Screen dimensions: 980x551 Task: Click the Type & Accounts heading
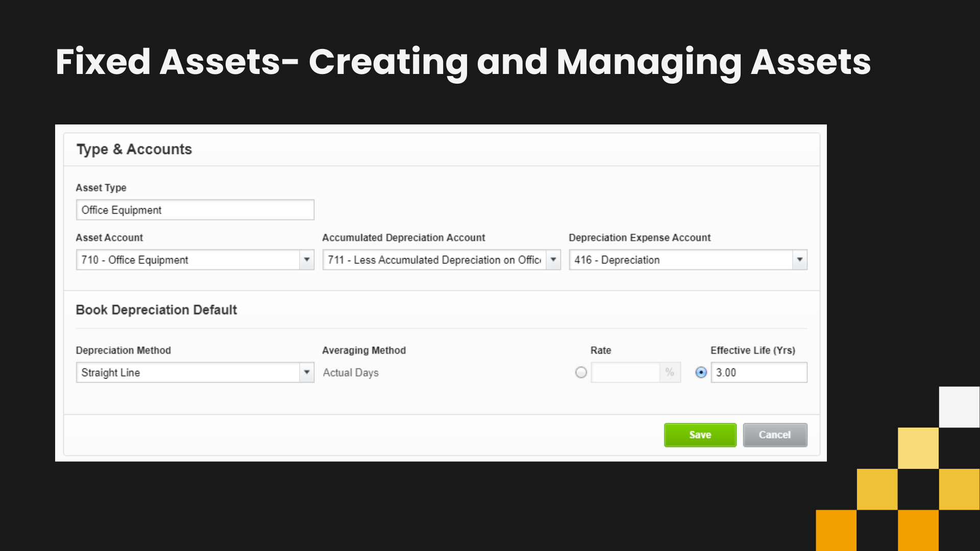(134, 149)
